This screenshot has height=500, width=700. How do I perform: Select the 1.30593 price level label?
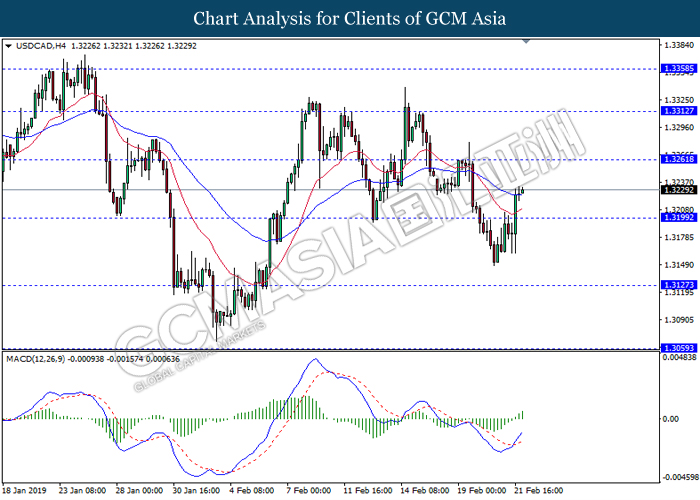click(x=678, y=348)
